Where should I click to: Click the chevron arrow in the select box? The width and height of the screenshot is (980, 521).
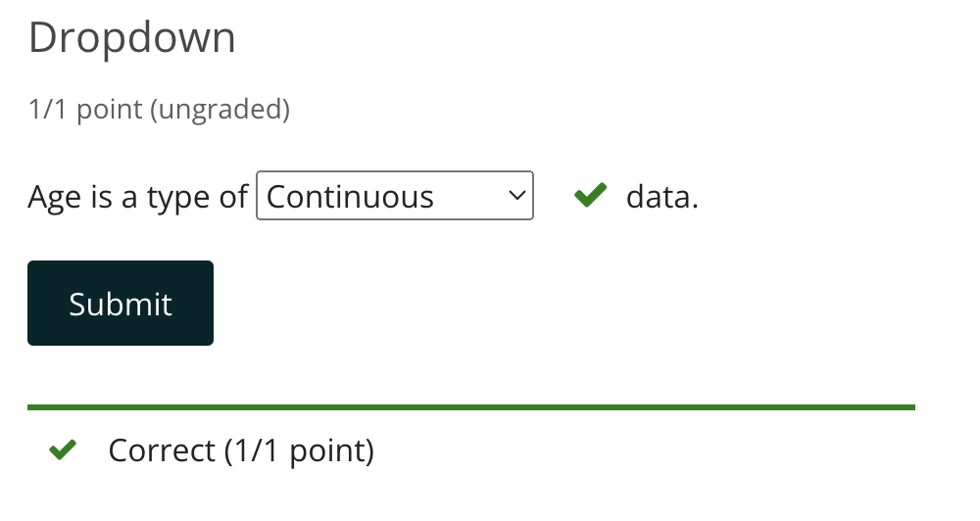(516, 196)
